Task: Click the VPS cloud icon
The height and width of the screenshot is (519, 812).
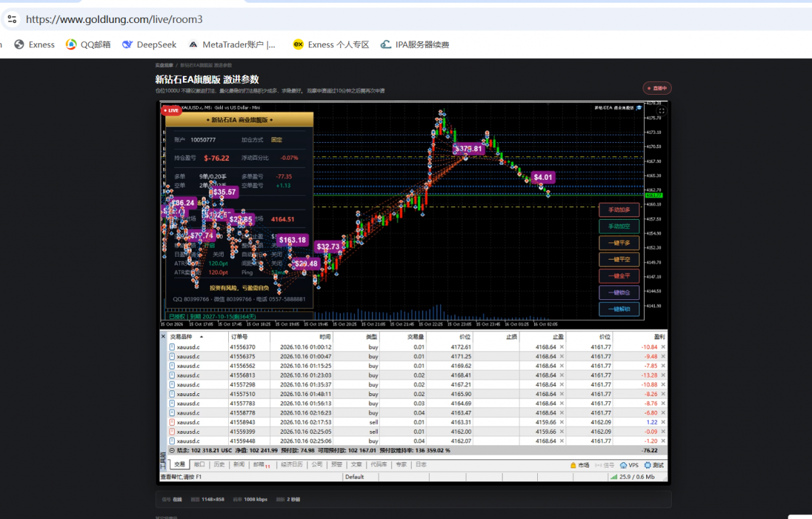Action: (x=624, y=465)
